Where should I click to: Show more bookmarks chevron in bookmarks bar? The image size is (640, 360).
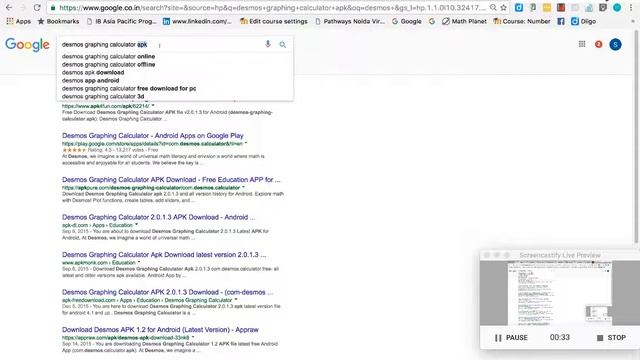click(x=633, y=21)
